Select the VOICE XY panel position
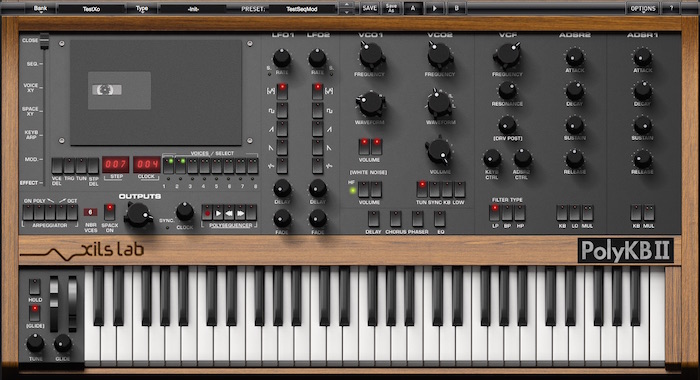The image size is (700, 380). [x=31, y=88]
